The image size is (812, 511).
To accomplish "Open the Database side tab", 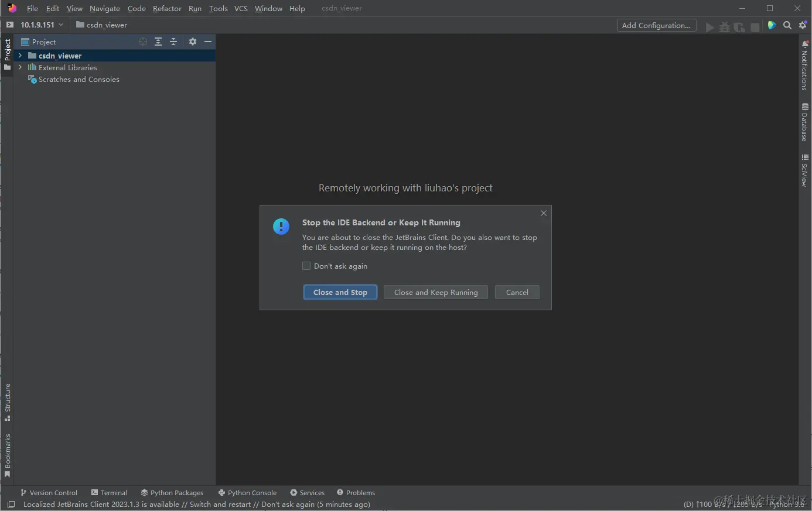I will click(x=805, y=122).
